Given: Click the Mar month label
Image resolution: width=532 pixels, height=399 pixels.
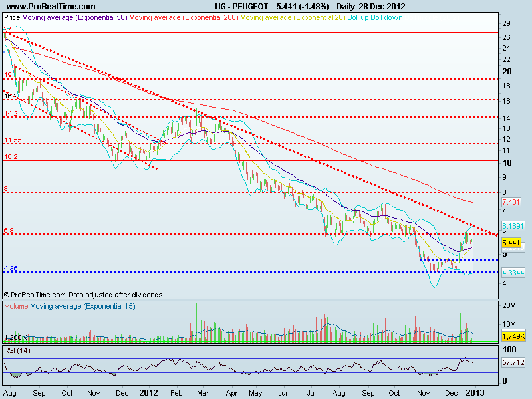Looking at the screenshot, I should 203,393.
